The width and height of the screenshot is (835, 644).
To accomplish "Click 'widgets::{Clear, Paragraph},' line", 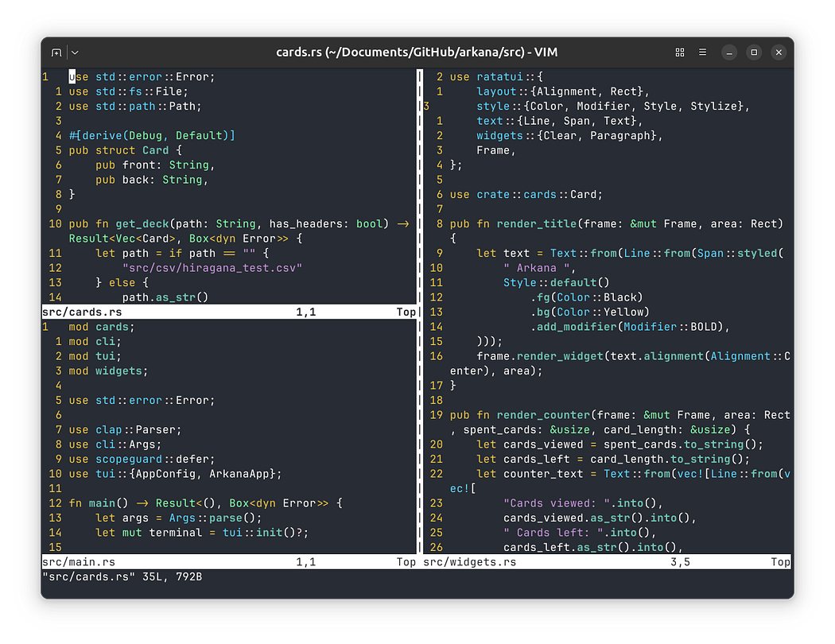I will point(570,136).
